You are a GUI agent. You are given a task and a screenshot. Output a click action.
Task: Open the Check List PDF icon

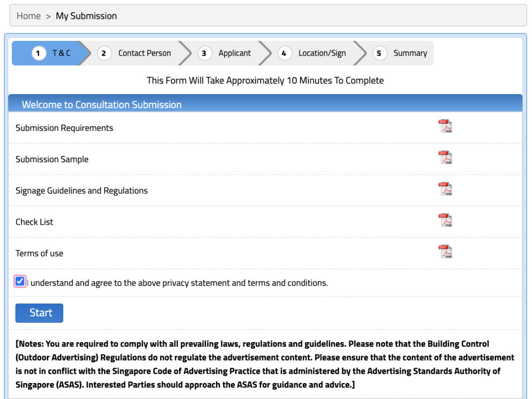[x=445, y=221]
